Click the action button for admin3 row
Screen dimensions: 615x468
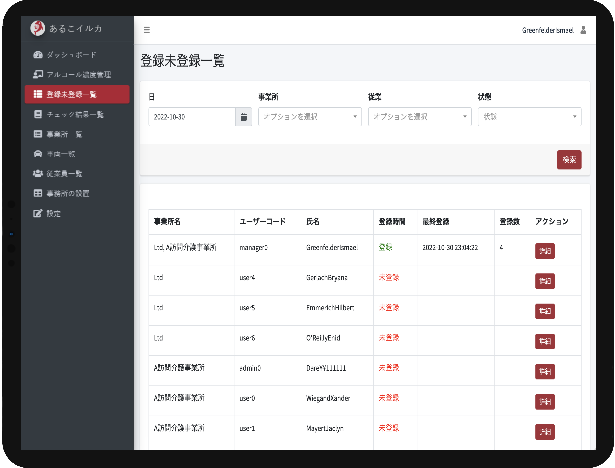click(545, 371)
